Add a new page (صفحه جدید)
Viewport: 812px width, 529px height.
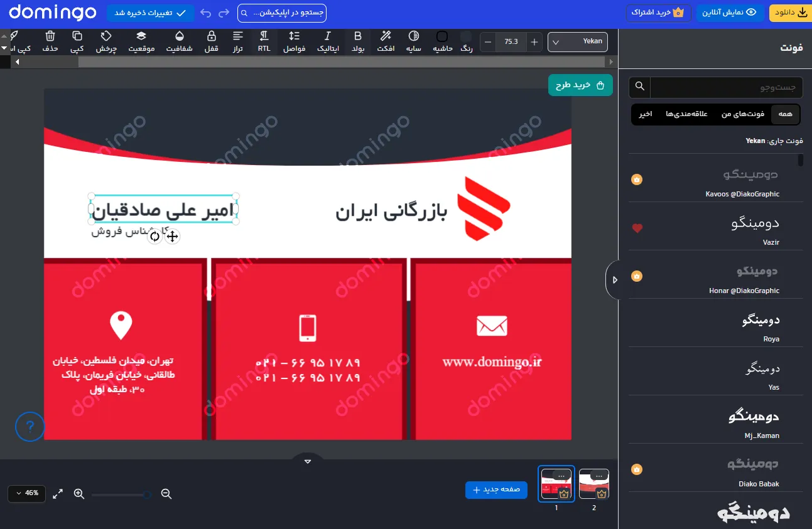[496, 489]
